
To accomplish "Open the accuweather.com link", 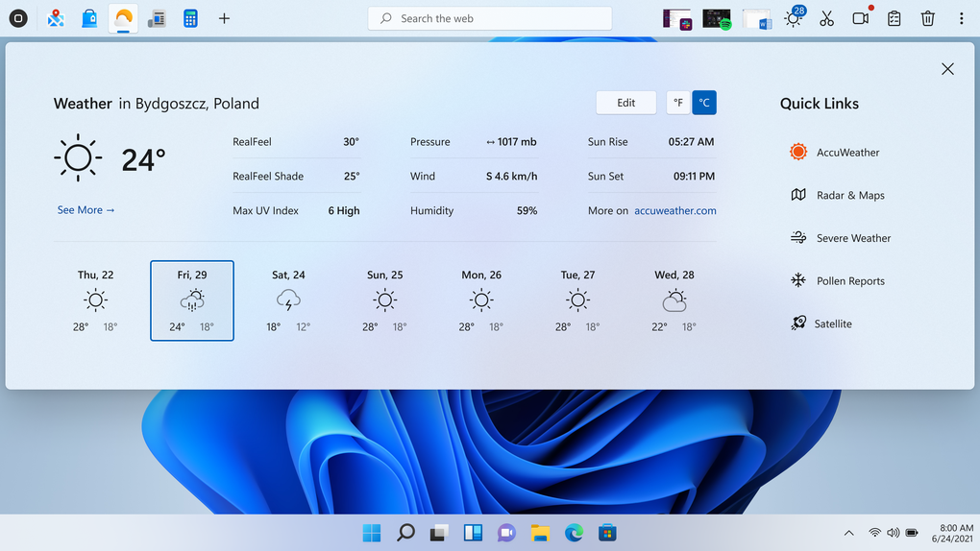I will click(x=675, y=210).
